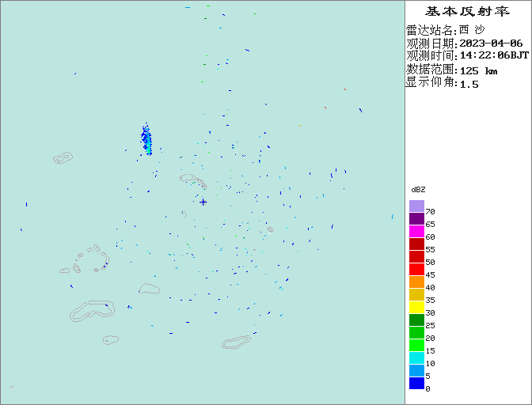532x405 pixels.
Task: Click the 50 dBZ red legend swatch
Action: (x=416, y=256)
